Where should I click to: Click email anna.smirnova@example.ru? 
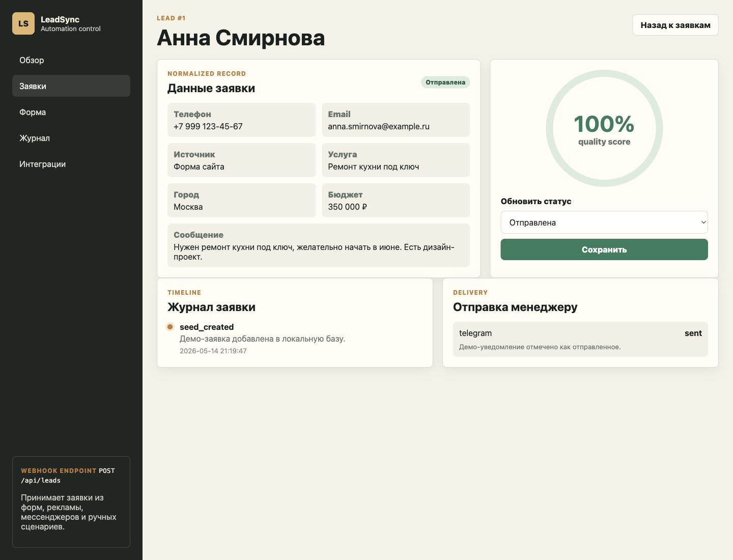379,126
